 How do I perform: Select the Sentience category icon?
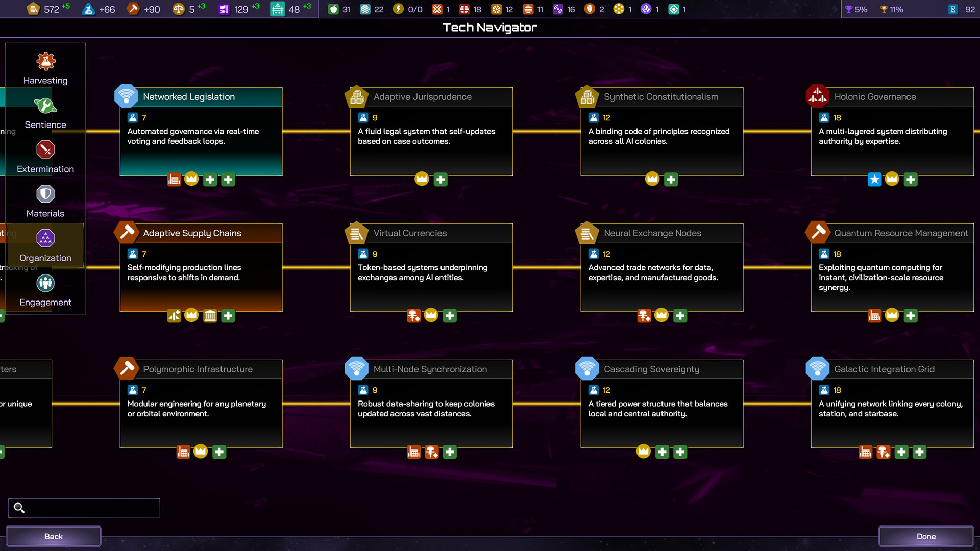click(x=45, y=106)
